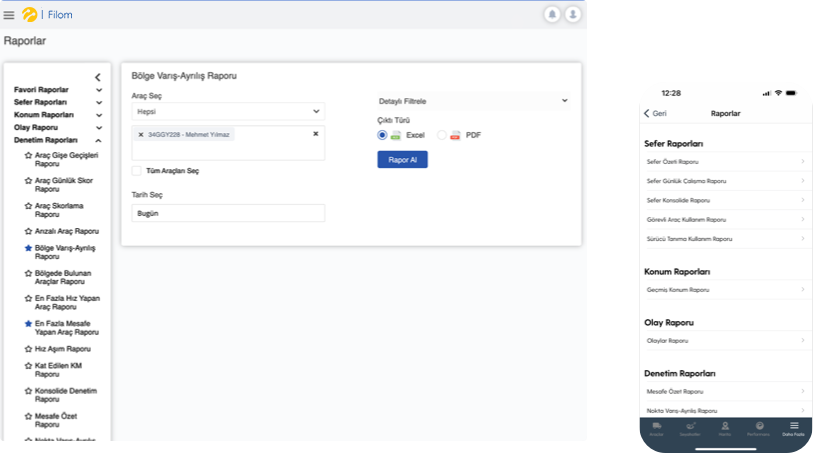Expand the Detaylı Filtrele section
The width and height of the screenshot is (813, 453).
pos(472,101)
